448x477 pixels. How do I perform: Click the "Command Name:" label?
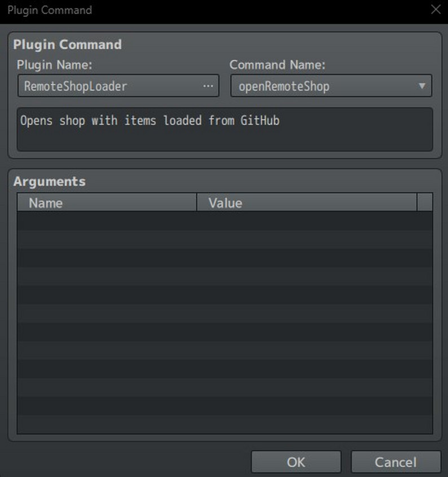277,65
